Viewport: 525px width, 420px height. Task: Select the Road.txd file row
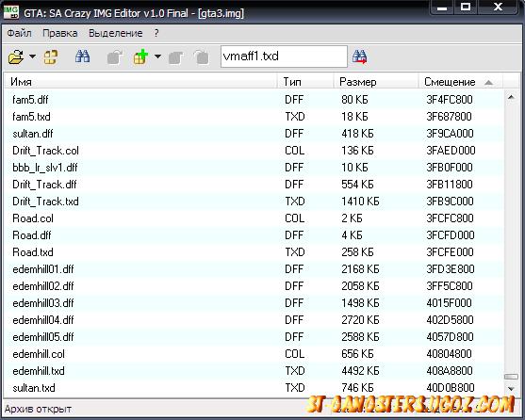click(x=254, y=252)
